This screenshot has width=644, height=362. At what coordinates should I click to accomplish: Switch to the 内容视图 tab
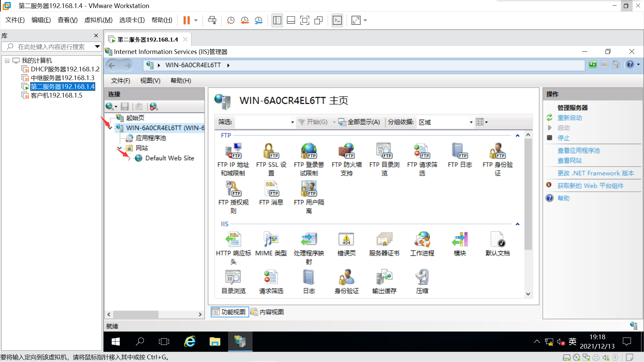point(267,312)
